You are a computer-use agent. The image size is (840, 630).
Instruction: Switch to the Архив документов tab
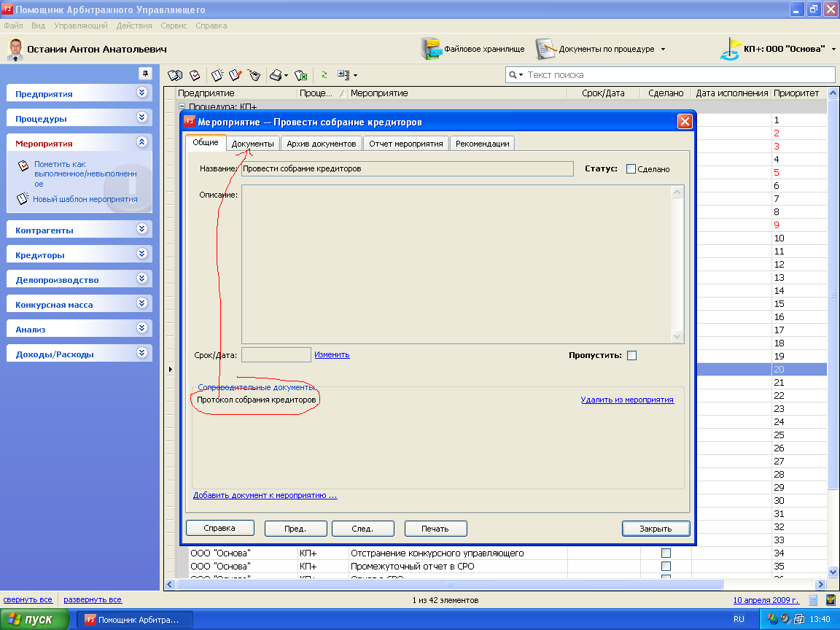322,144
